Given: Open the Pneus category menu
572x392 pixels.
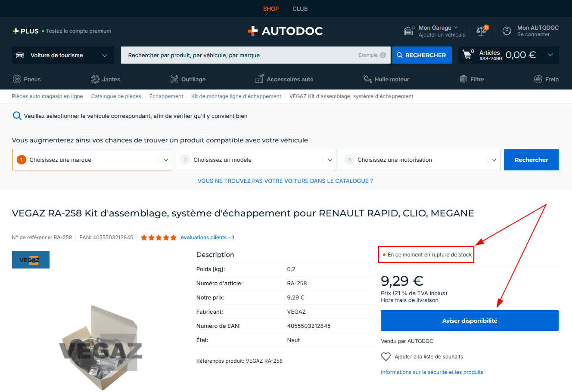Looking at the screenshot, I should (x=27, y=79).
